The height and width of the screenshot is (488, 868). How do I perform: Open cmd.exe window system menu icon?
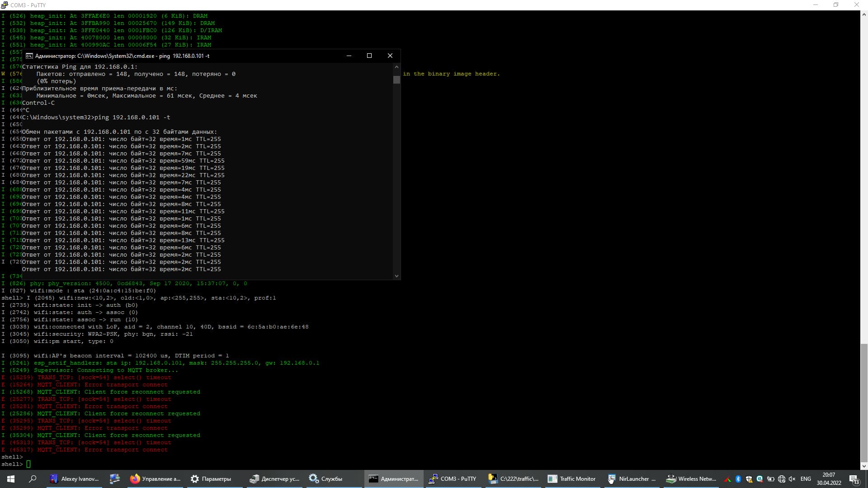pyautogui.click(x=29, y=56)
